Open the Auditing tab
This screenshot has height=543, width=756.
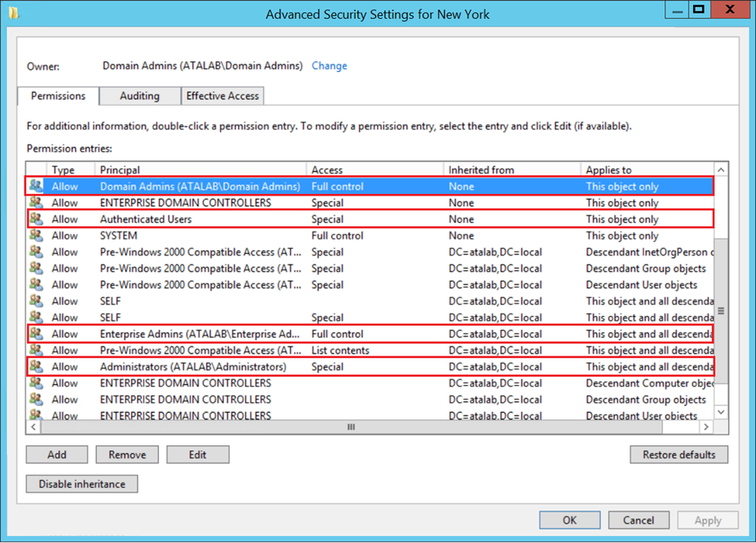(x=140, y=96)
